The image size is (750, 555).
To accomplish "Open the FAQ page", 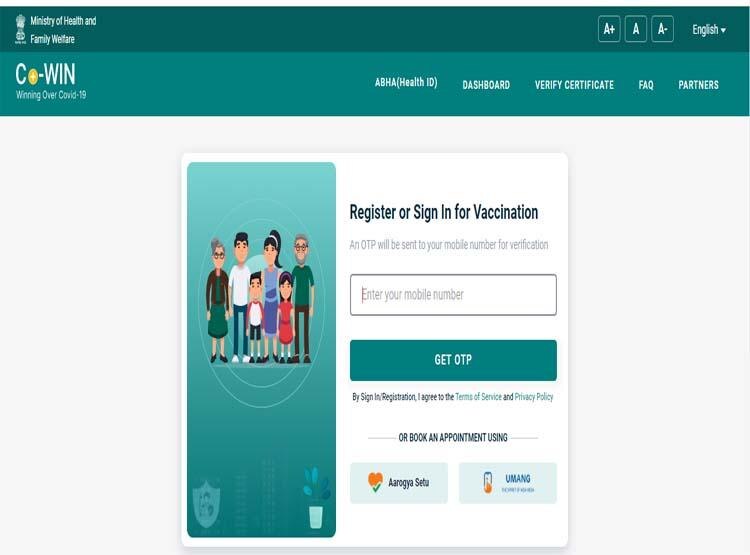I will point(646,85).
